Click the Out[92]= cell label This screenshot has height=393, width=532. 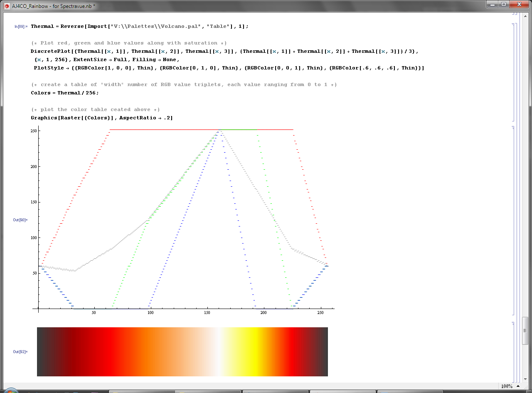coord(20,351)
